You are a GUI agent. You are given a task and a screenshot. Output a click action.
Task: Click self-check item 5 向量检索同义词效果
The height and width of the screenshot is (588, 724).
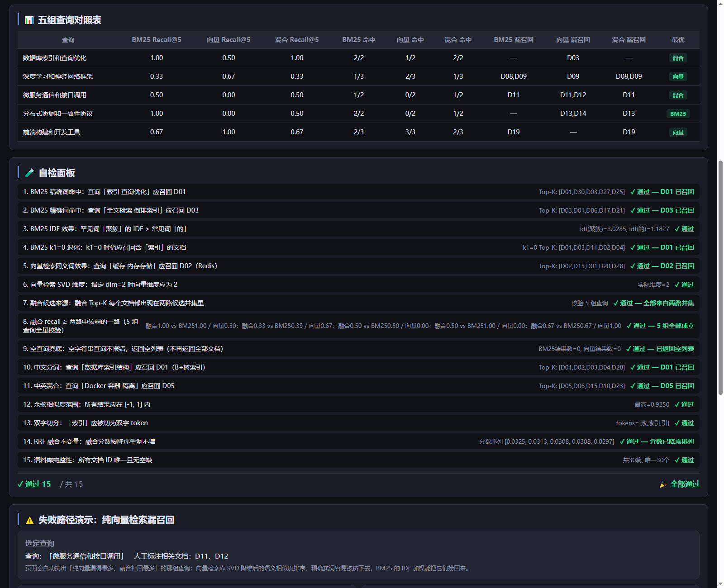(x=358, y=266)
